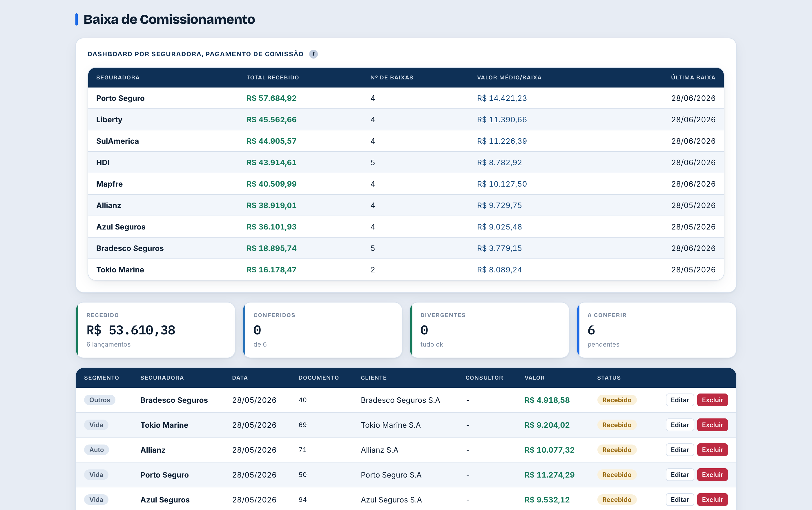Select Azul Seguros name in dashboard table
The width and height of the screenshot is (812, 510).
coord(121,227)
